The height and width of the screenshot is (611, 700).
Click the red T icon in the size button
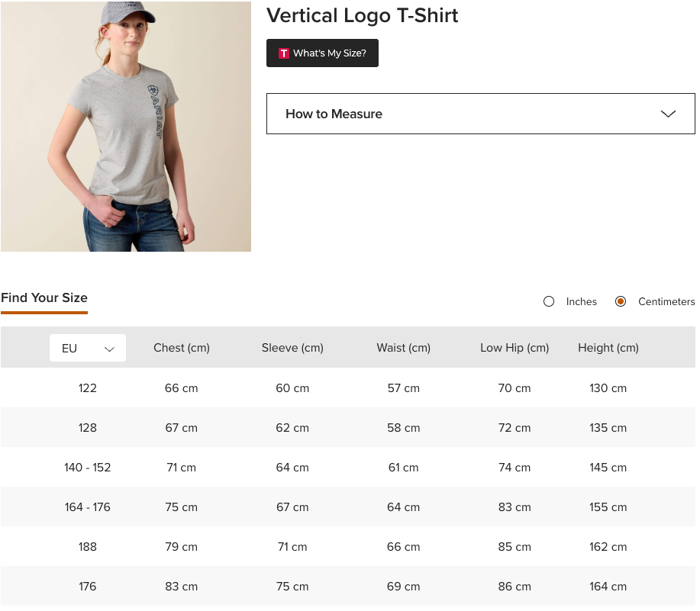point(284,53)
